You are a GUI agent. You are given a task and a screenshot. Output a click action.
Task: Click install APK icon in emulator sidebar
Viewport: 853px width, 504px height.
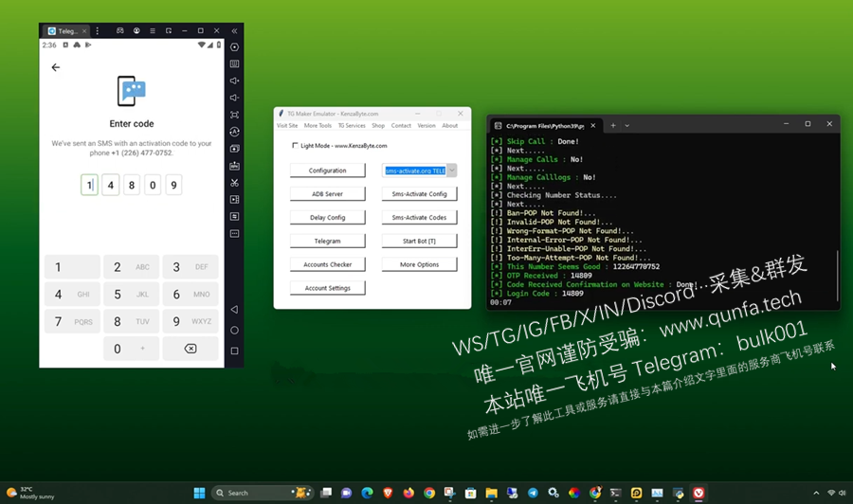pos(234,166)
